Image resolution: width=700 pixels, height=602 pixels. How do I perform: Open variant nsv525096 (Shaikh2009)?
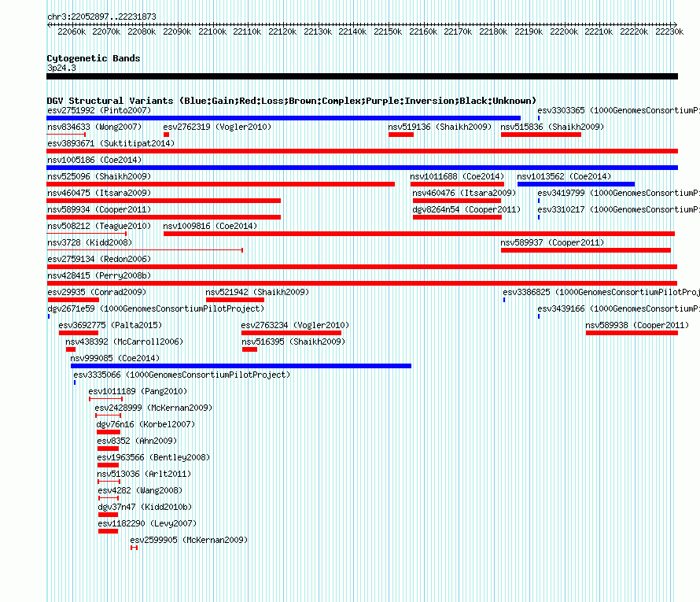pos(99,176)
